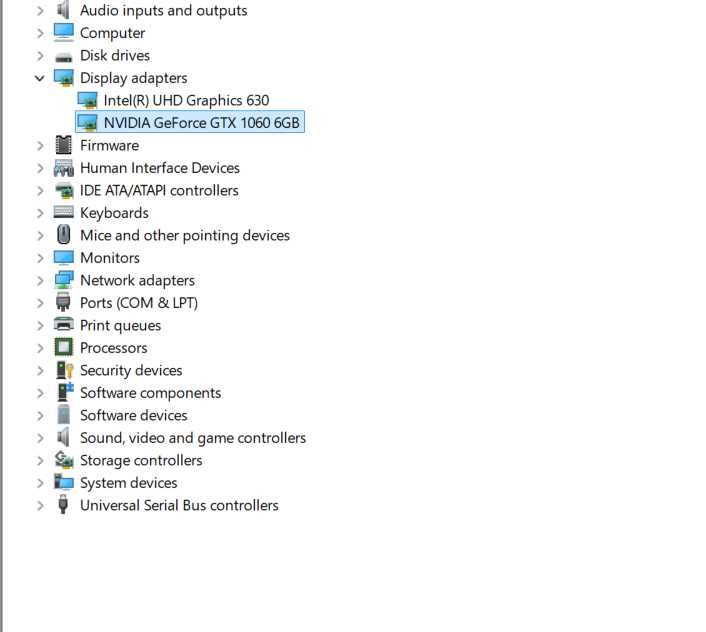Click the System devices folder icon
Image resolution: width=706 pixels, height=632 pixels.
pyautogui.click(x=63, y=482)
